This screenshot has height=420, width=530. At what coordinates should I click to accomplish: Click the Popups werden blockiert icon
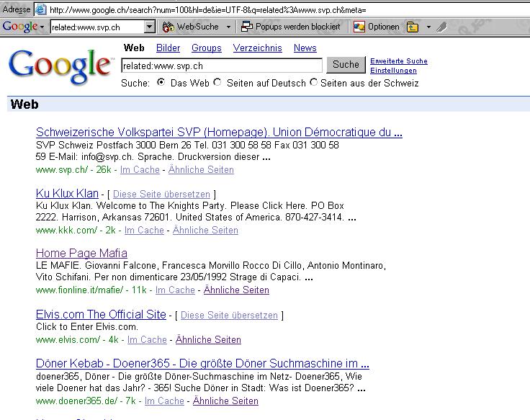(x=247, y=27)
